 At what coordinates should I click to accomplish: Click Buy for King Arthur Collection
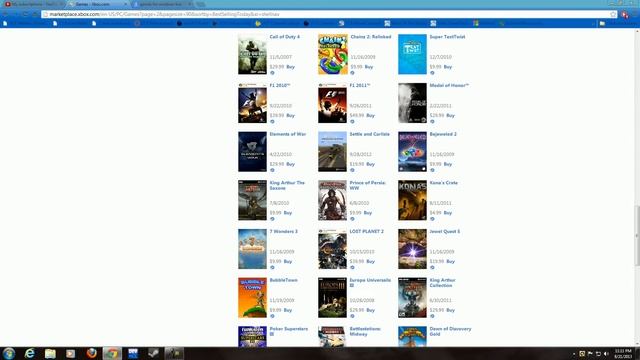[x=450, y=310]
